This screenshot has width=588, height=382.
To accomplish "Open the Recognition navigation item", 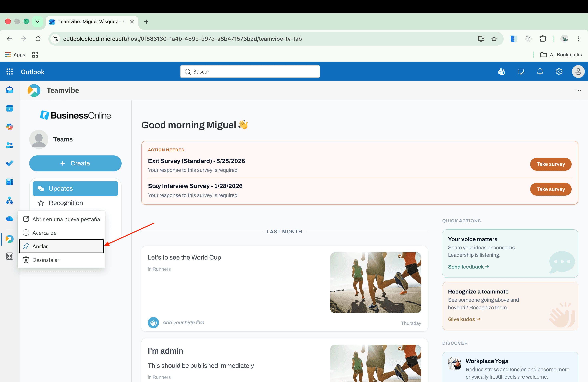I will 75,203.
